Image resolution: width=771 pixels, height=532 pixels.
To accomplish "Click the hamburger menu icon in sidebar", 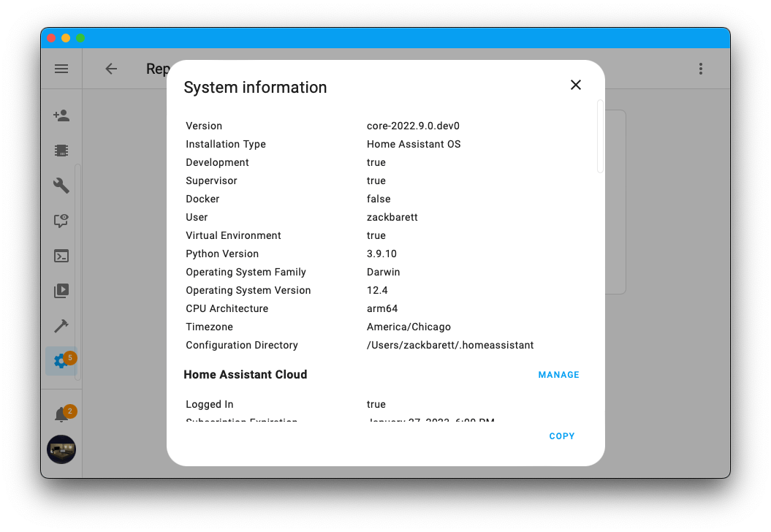I will tap(61, 69).
